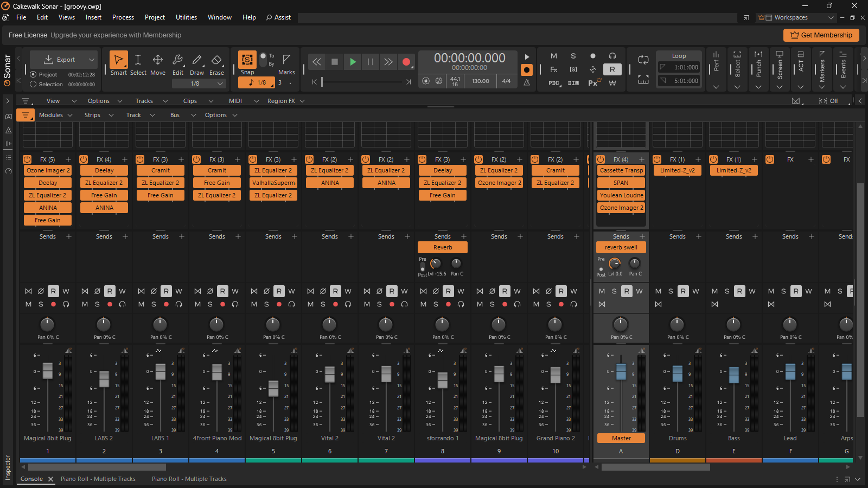Activate the Move tool
The height and width of the screenshot is (488, 868).
coord(158,63)
